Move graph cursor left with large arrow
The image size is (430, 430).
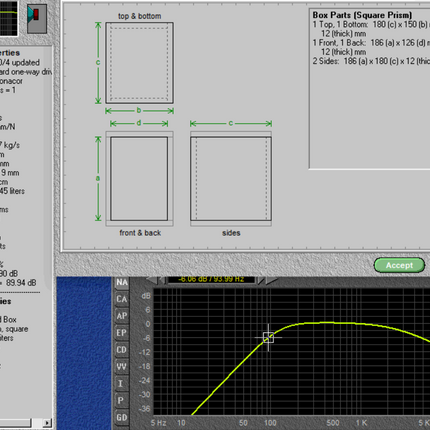pos(152,280)
